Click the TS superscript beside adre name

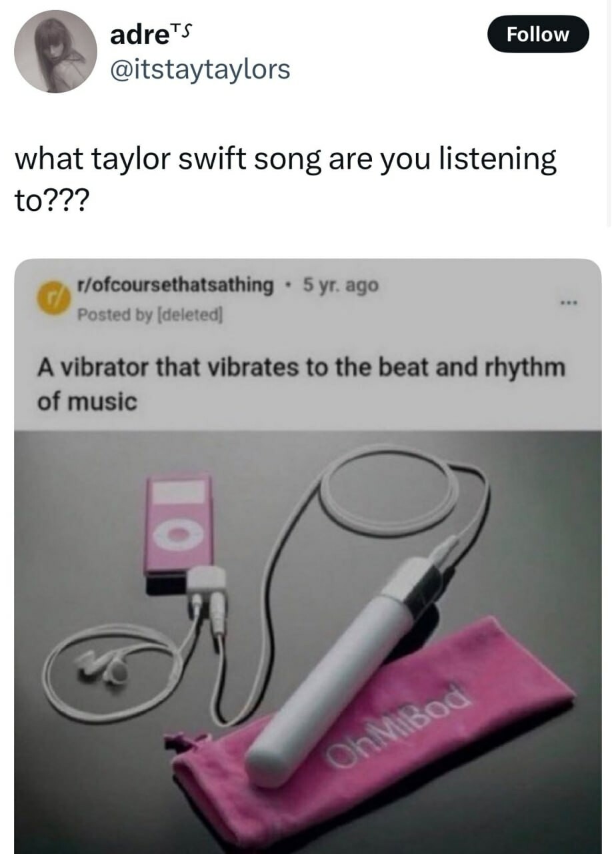(x=180, y=27)
